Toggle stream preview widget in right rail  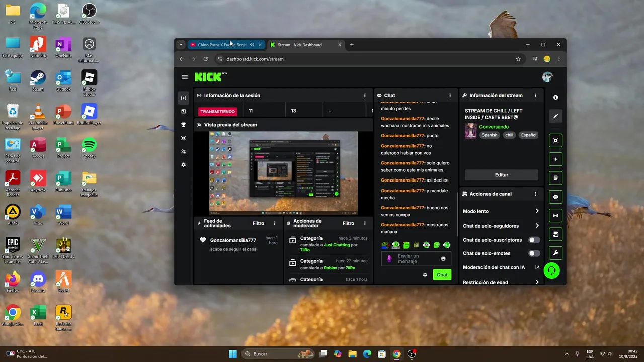point(555,140)
